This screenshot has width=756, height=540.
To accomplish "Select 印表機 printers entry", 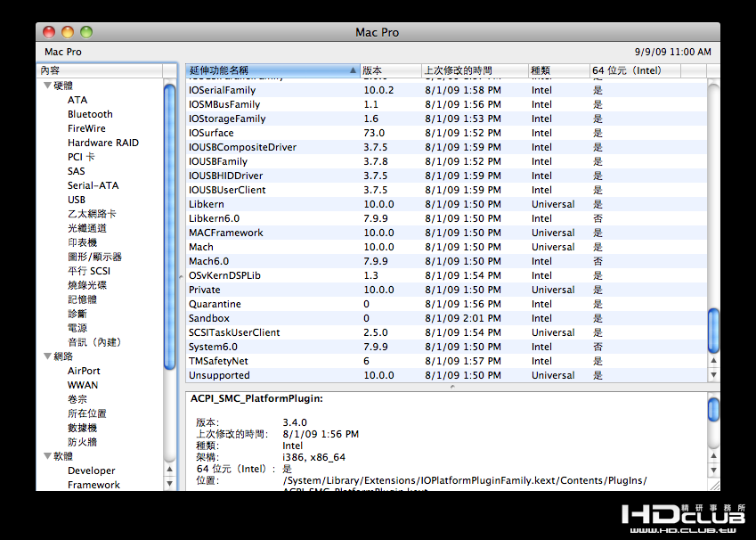I will 82,242.
